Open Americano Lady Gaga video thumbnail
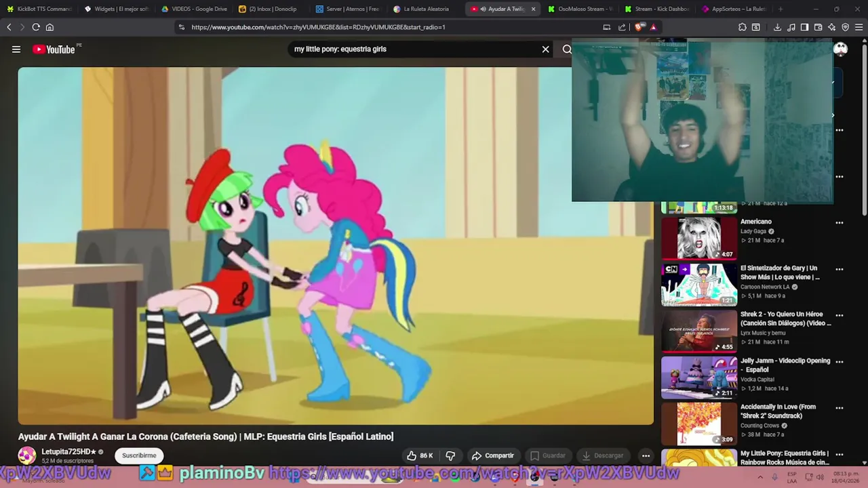This screenshot has height=488, width=868. point(699,238)
